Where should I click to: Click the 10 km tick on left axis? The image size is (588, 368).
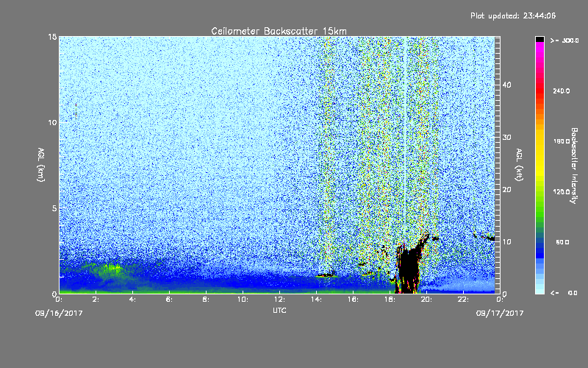52,122
